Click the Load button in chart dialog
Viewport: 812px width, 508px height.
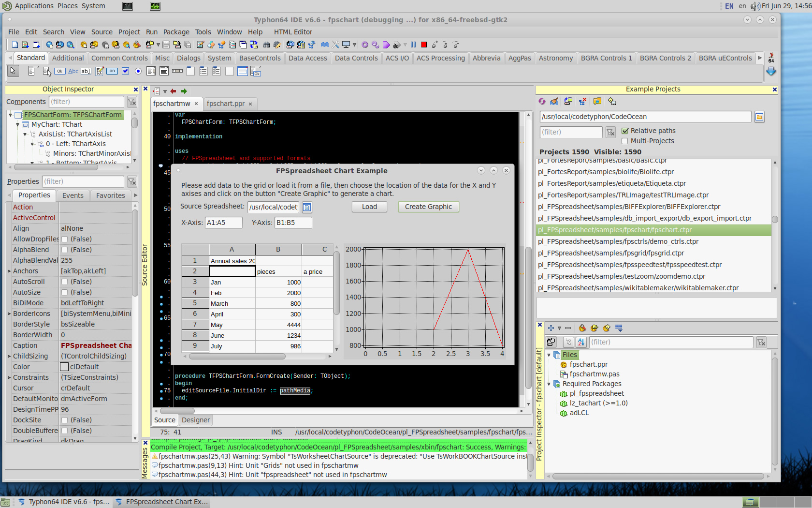pyautogui.click(x=369, y=207)
